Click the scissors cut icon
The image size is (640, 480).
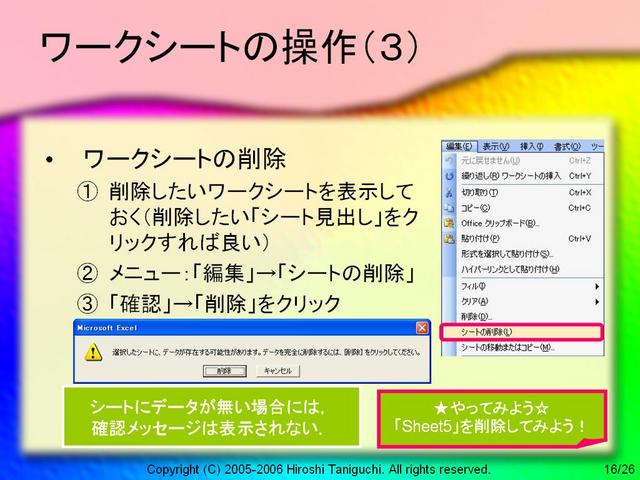coord(449,193)
